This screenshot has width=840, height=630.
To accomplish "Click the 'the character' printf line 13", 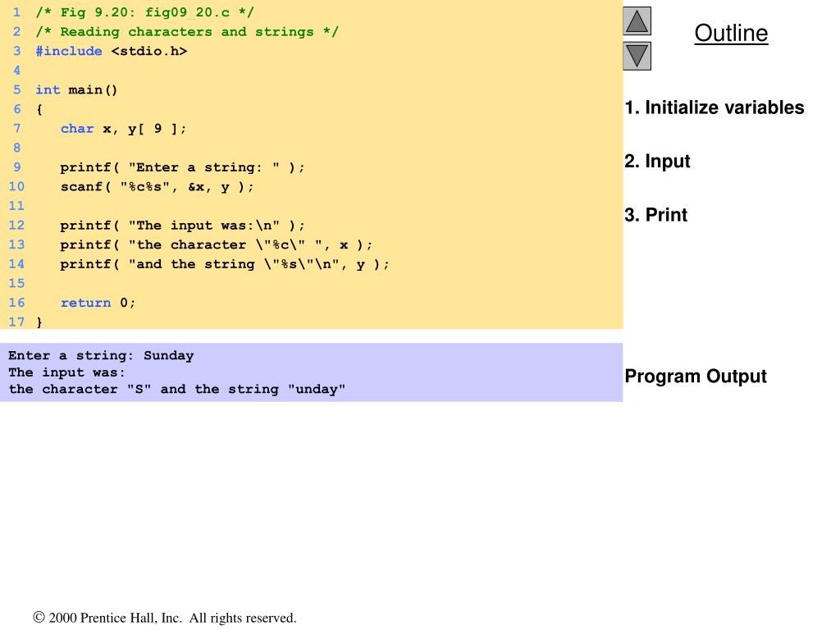I will [216, 244].
